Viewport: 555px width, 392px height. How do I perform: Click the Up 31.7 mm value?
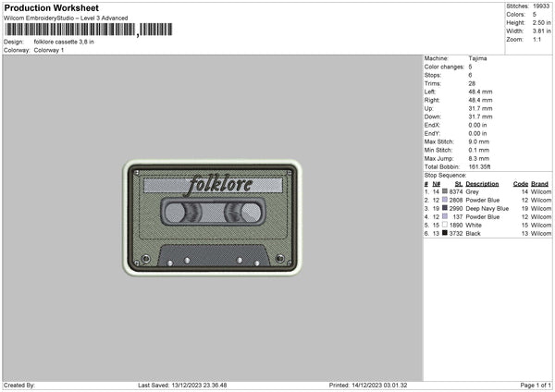click(x=480, y=108)
